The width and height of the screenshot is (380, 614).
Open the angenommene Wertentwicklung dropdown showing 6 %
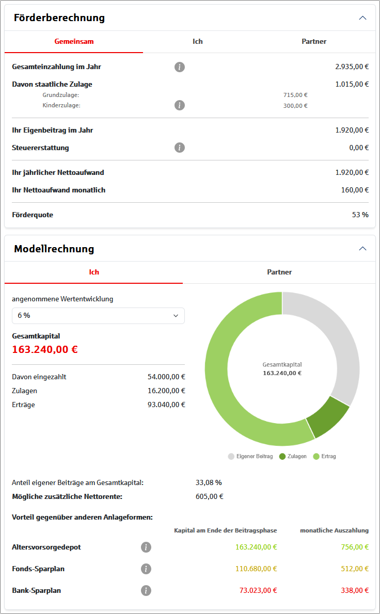[98, 316]
